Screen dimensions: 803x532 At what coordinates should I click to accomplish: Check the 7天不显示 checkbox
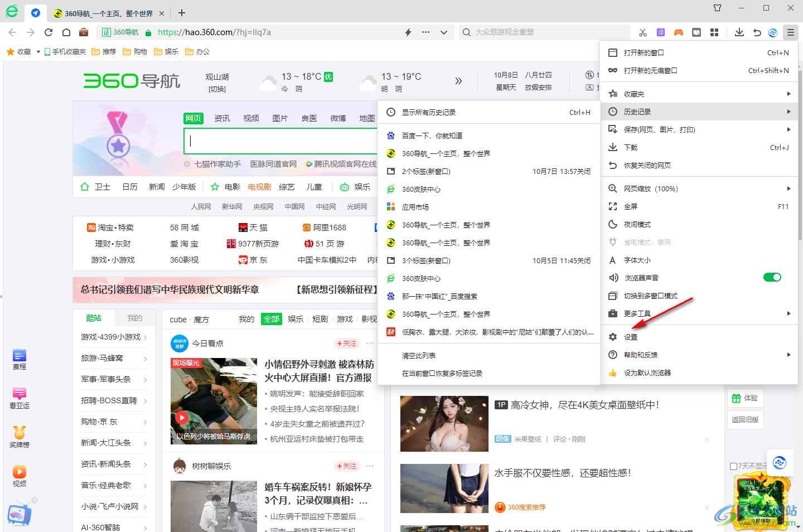click(734, 466)
